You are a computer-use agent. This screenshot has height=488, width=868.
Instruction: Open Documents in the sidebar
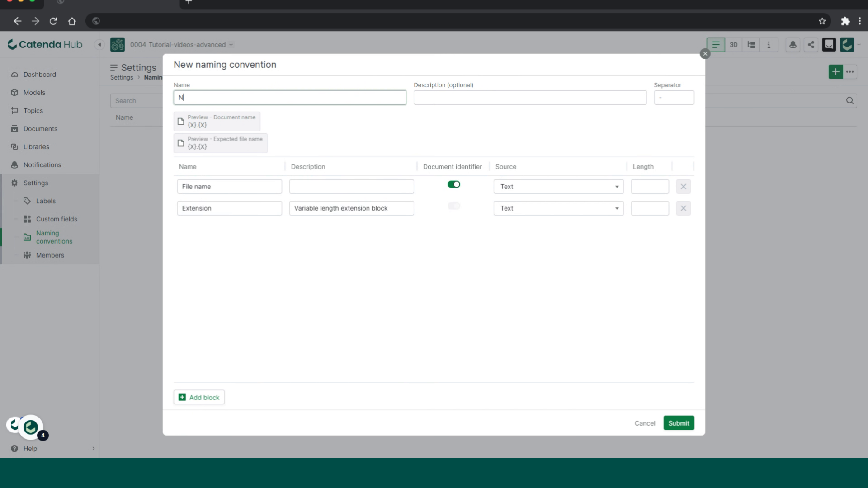40,129
